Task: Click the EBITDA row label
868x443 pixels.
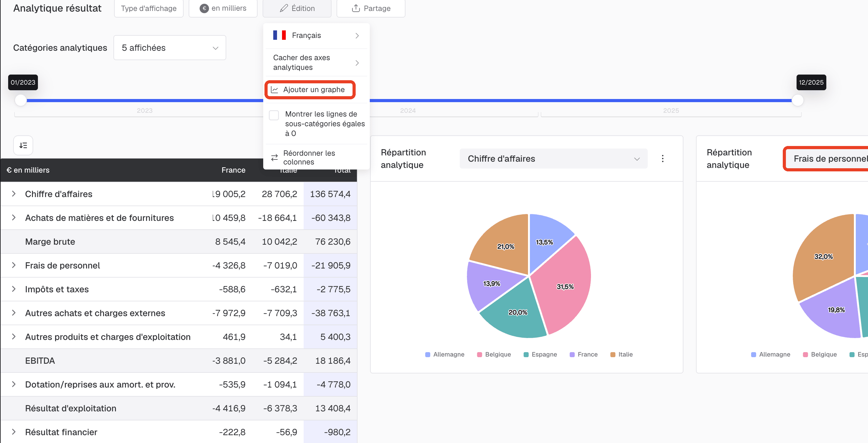Action: (x=40, y=361)
